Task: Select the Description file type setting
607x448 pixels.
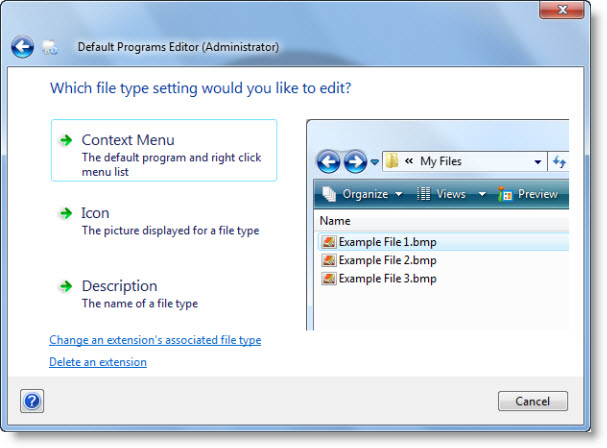Action: [164, 294]
